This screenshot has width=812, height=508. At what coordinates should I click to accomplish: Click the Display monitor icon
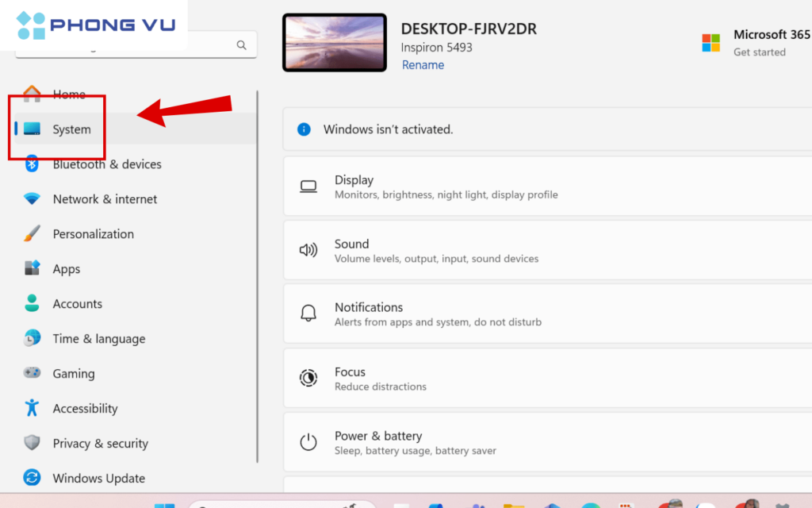[x=309, y=186]
